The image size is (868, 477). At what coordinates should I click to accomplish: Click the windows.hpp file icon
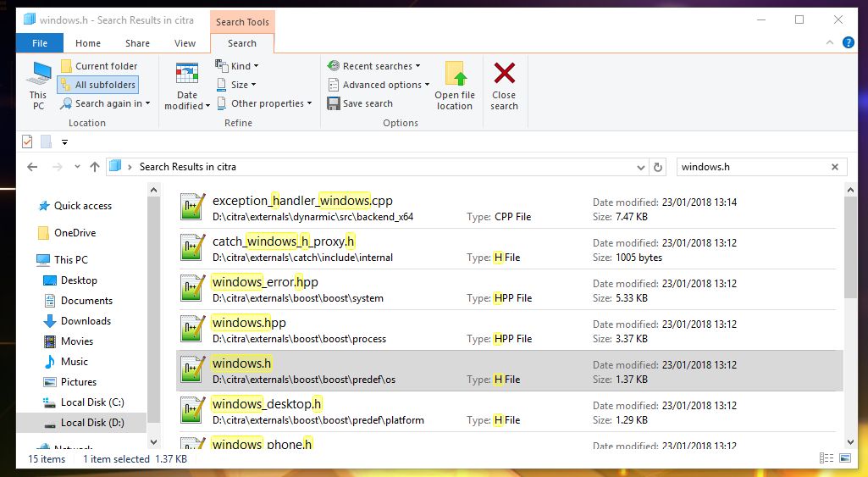click(193, 329)
